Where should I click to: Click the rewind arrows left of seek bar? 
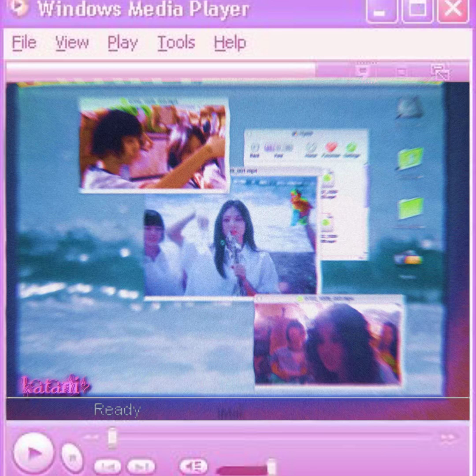pyautogui.click(x=91, y=437)
